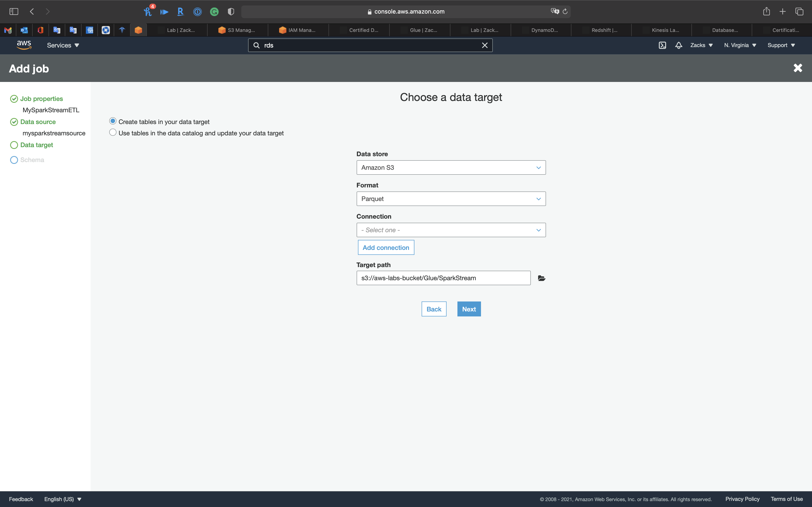Screen dimensions: 812x507
Task: Open the notifications bell icon
Action: (x=679, y=45)
